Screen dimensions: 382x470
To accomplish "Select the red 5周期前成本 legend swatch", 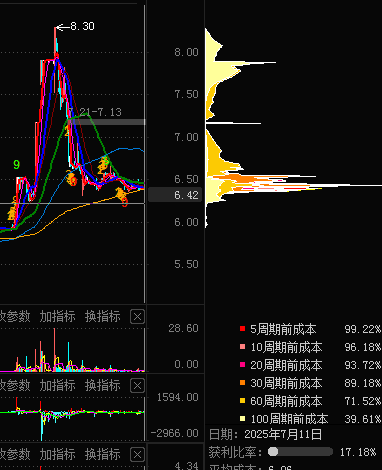I will pyautogui.click(x=242, y=329).
